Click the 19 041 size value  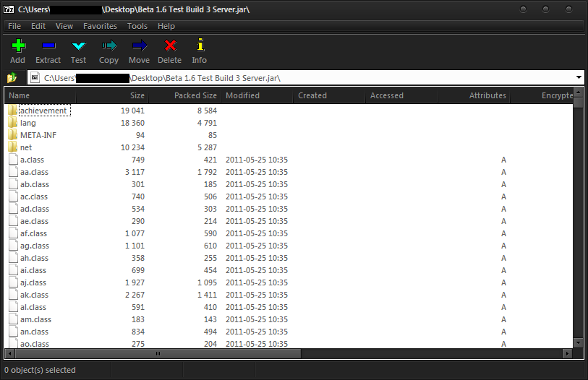pos(132,111)
